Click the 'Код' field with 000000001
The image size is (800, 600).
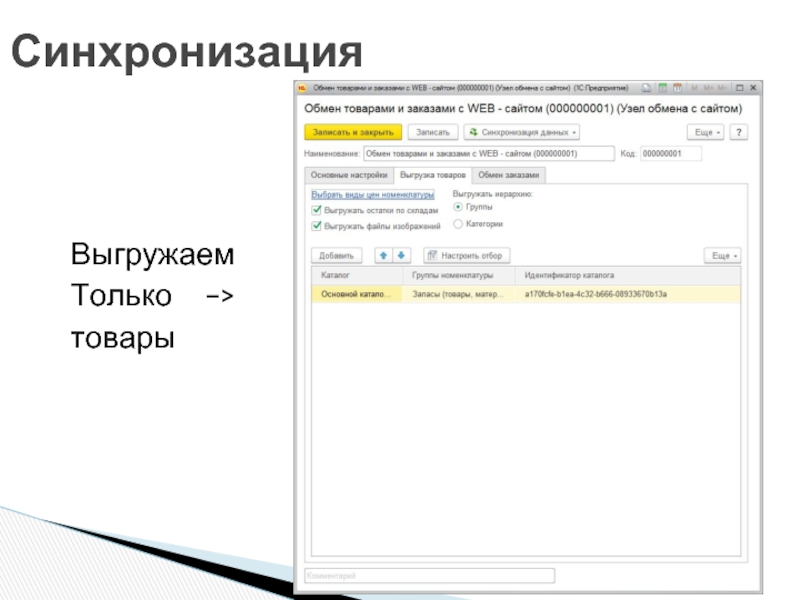(x=670, y=154)
